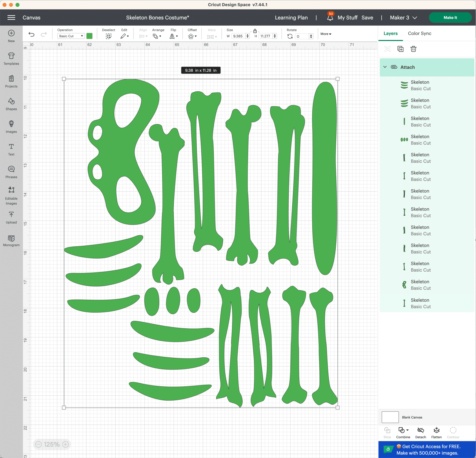Open the Shapes tool
The width and height of the screenshot is (476, 458).
pos(11,104)
